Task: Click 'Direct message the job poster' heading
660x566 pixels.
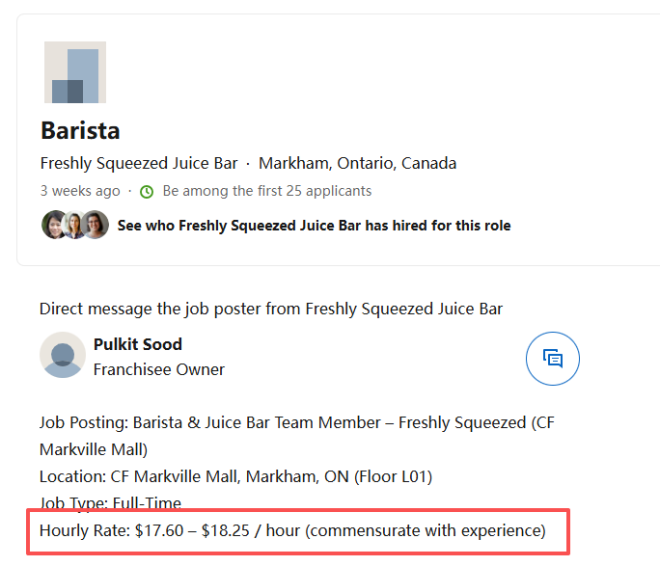Action: click(271, 309)
